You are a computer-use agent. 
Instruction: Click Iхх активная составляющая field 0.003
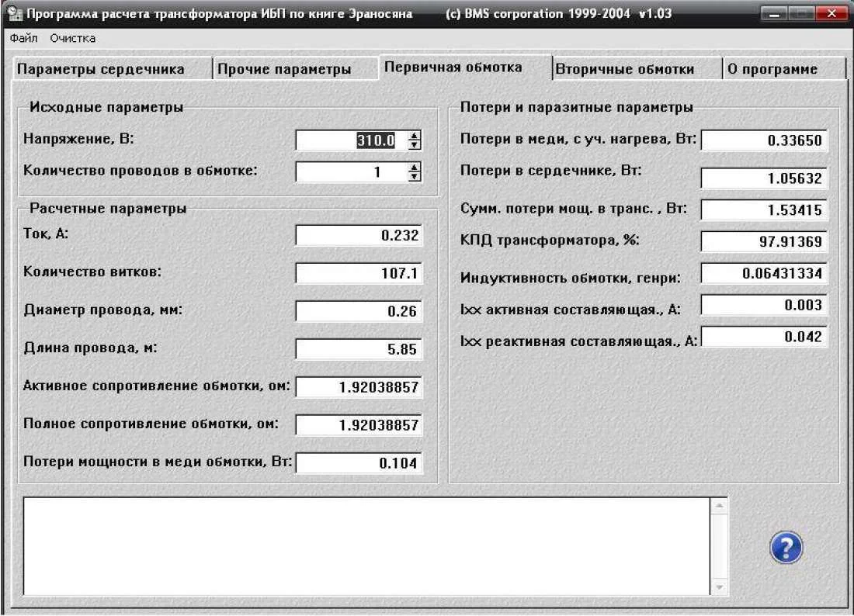(x=764, y=305)
